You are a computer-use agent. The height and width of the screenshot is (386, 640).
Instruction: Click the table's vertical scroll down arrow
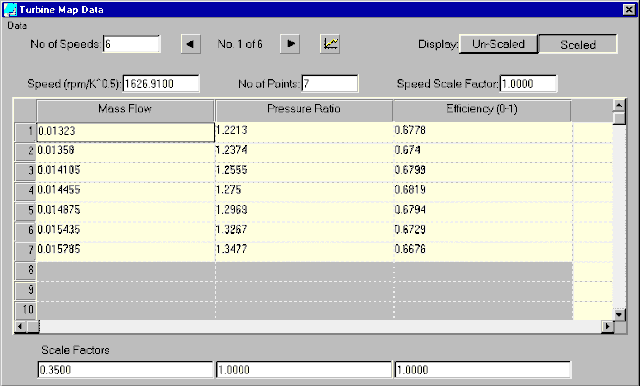(x=619, y=314)
